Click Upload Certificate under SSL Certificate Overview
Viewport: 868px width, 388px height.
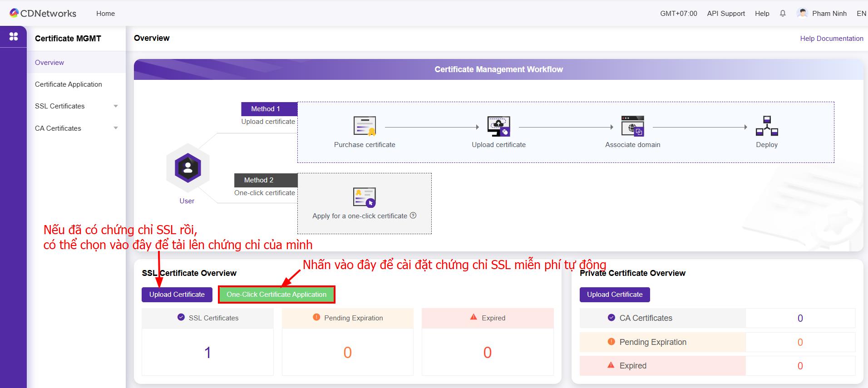(x=177, y=295)
